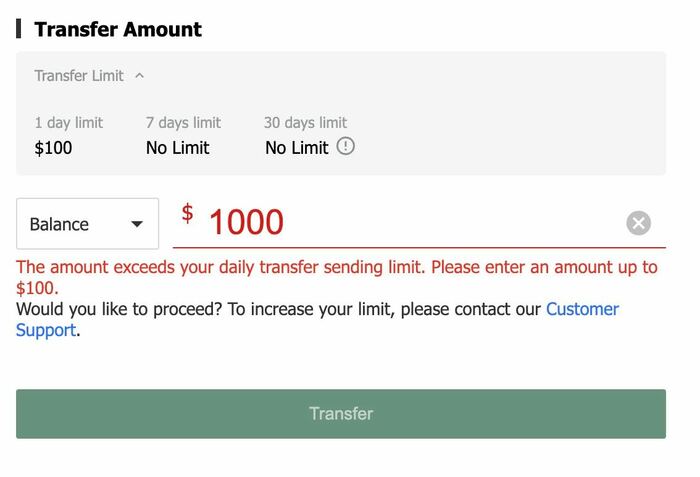Select the 7 days limit label
700x477 pixels.
coord(183,123)
